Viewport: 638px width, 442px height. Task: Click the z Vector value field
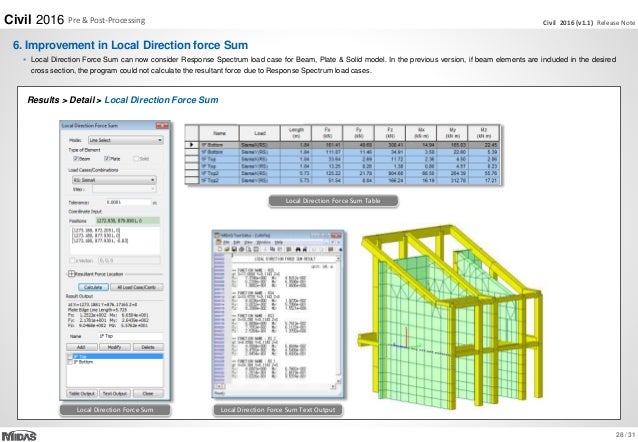(129, 260)
